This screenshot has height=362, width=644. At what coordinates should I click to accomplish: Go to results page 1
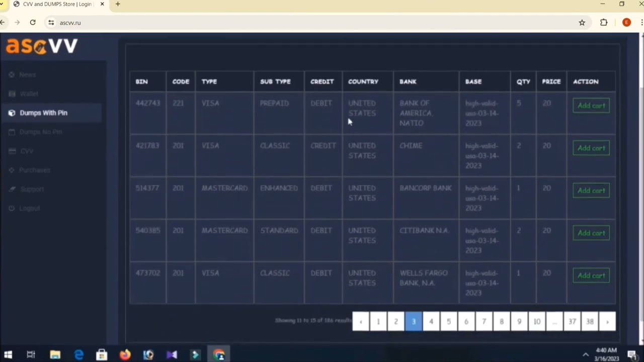tap(378, 321)
